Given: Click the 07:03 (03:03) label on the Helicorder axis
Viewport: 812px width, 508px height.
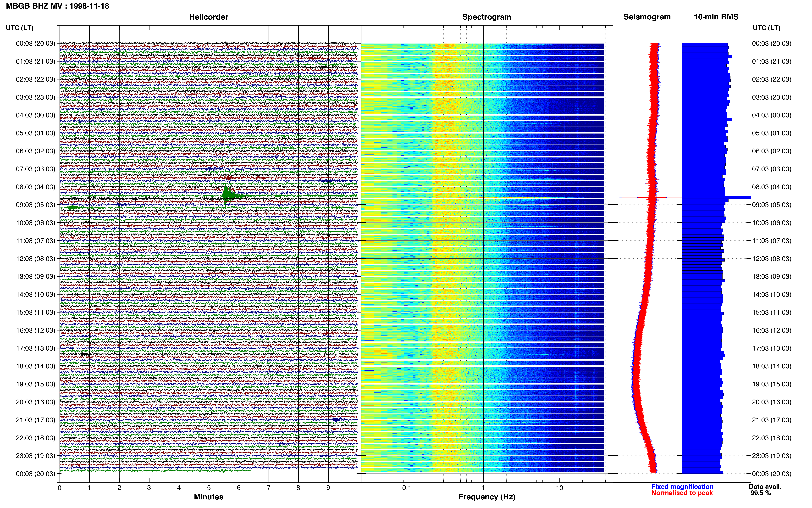Looking at the screenshot, I should click(x=35, y=169).
